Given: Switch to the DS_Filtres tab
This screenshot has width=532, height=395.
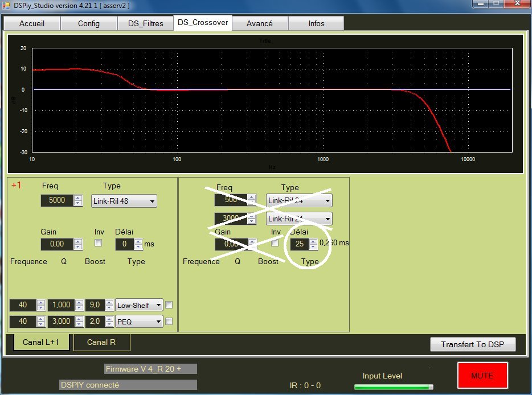Looking at the screenshot, I should 145,23.
